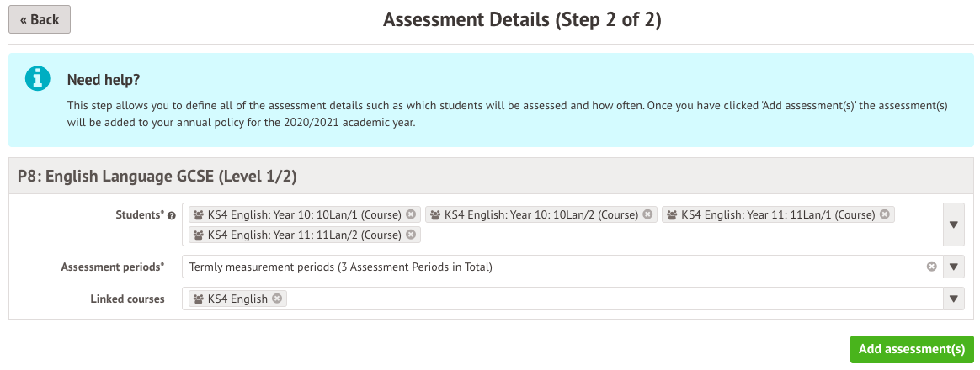Click the group icon on KS4 English tag
The width and height of the screenshot is (980, 370).
(199, 299)
